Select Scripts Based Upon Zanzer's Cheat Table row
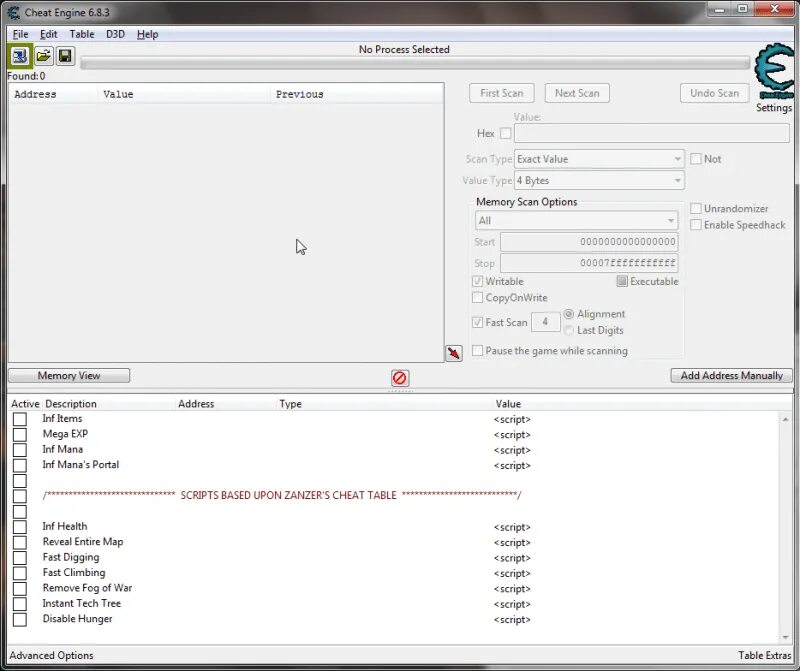The height and width of the screenshot is (671, 800). [282, 495]
